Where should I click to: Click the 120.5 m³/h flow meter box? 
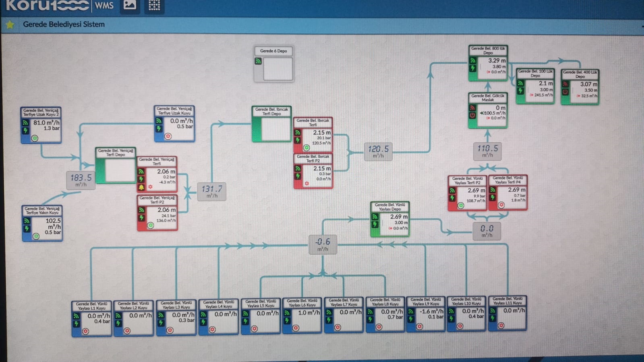pos(378,152)
